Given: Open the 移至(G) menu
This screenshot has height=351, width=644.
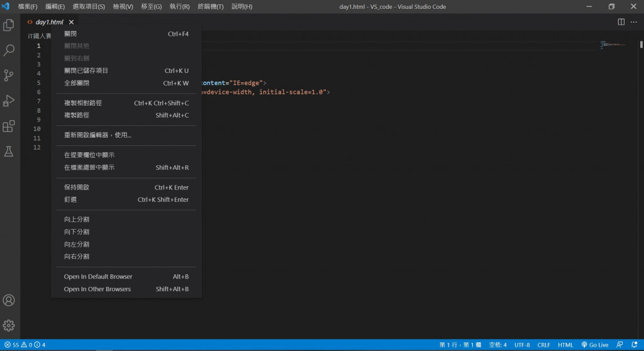Looking at the screenshot, I should (x=151, y=6).
